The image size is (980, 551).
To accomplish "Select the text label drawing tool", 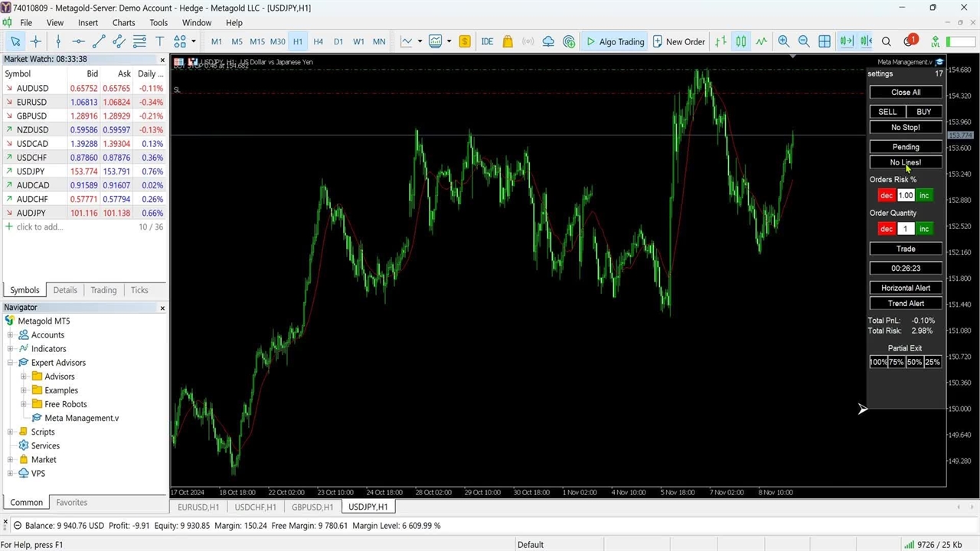I will tap(159, 41).
